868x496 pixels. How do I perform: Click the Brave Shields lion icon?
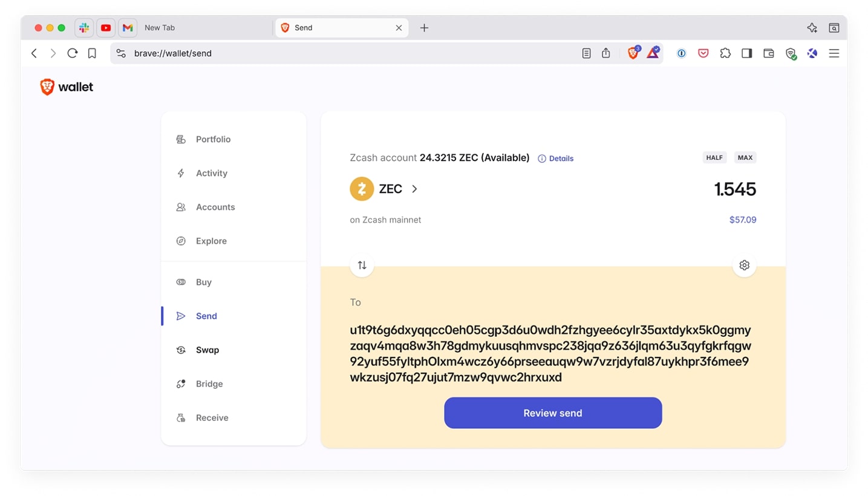(x=633, y=53)
